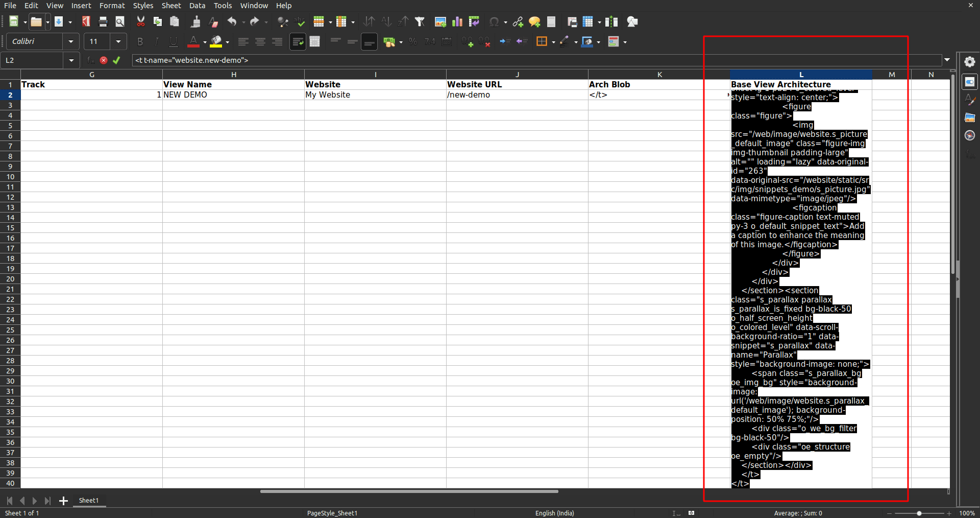Open the Format menu

tap(112, 6)
